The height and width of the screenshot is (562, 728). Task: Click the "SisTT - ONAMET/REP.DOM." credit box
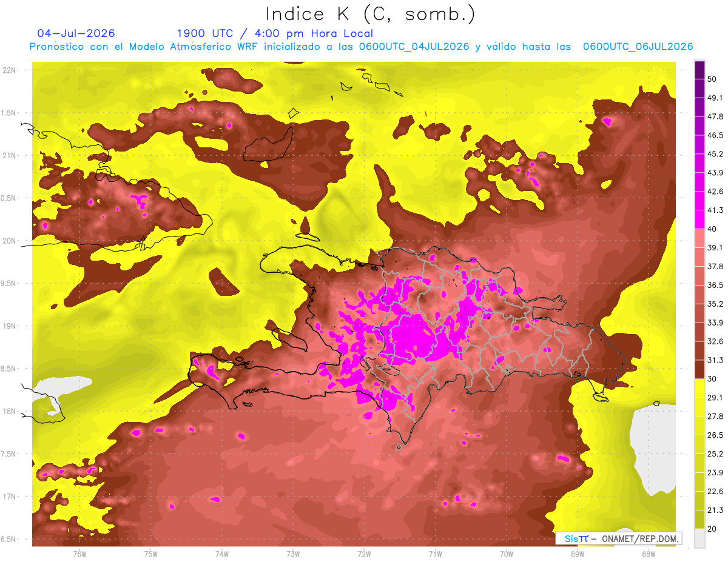click(619, 538)
